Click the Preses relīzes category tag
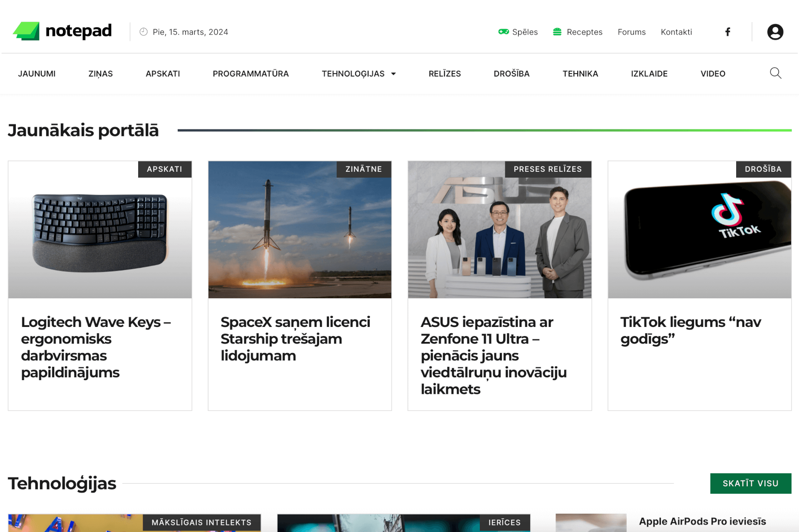Image resolution: width=799 pixels, height=532 pixels. click(x=547, y=169)
